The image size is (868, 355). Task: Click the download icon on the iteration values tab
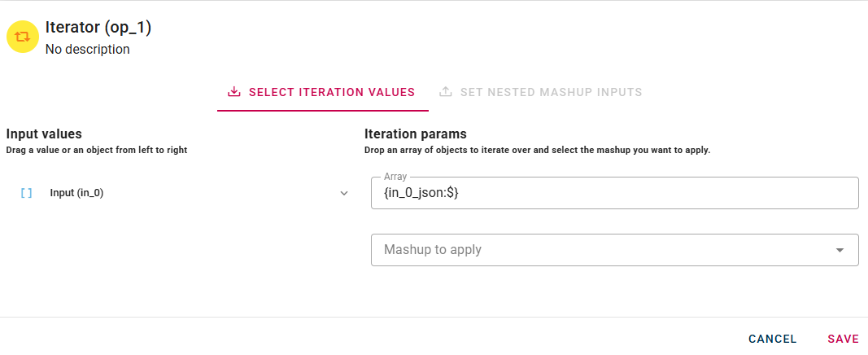[234, 92]
